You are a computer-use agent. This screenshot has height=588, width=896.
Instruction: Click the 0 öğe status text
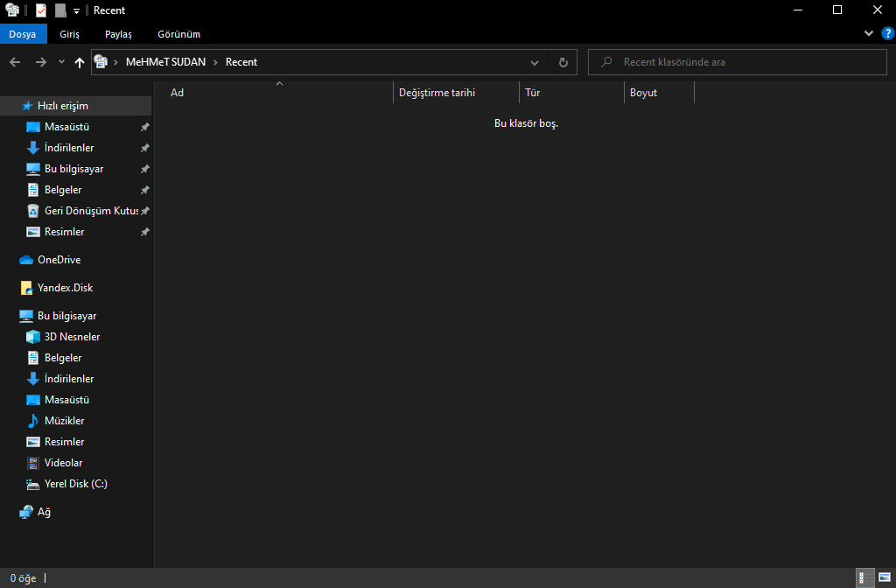pos(24,578)
